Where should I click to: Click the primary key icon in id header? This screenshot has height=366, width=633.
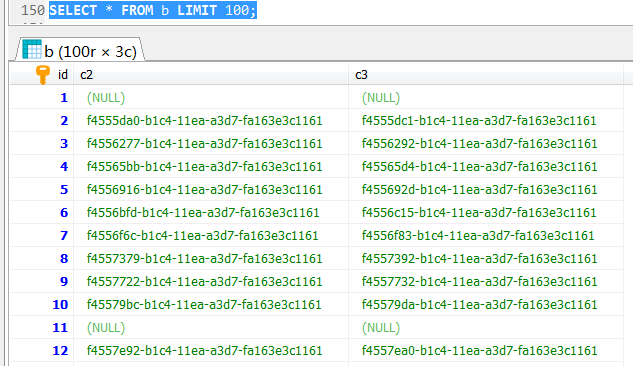click(x=42, y=75)
